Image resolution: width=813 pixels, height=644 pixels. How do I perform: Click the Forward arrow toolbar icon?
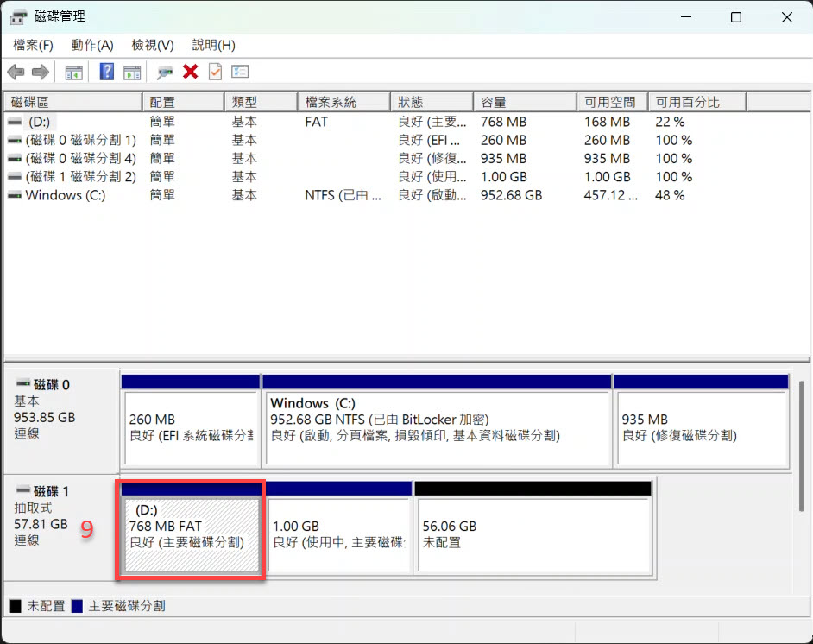(40, 73)
